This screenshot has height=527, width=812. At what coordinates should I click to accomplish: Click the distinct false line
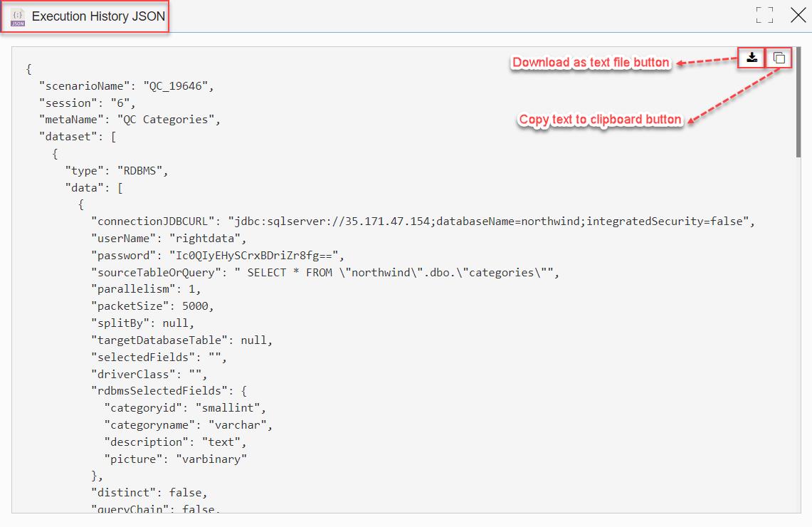[149, 493]
